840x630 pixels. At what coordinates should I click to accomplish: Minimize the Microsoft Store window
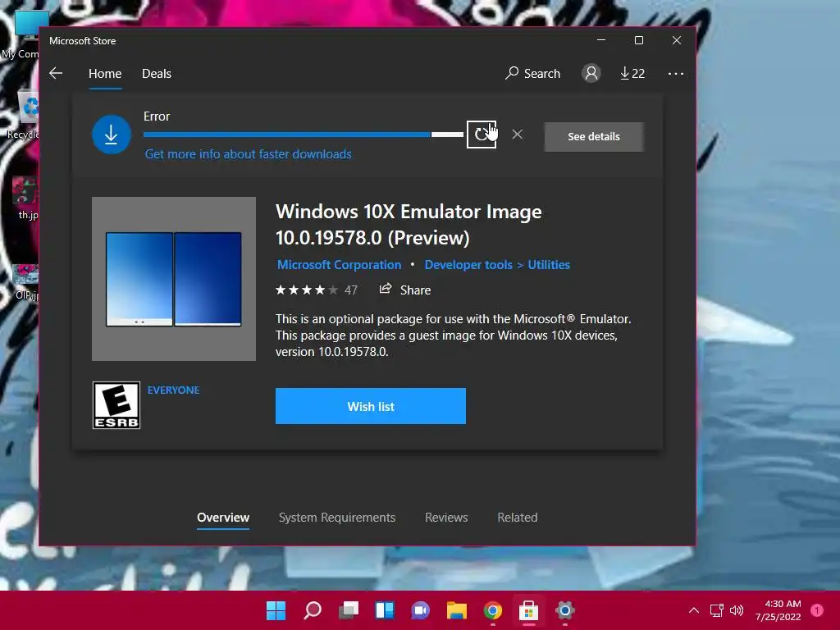click(x=601, y=40)
